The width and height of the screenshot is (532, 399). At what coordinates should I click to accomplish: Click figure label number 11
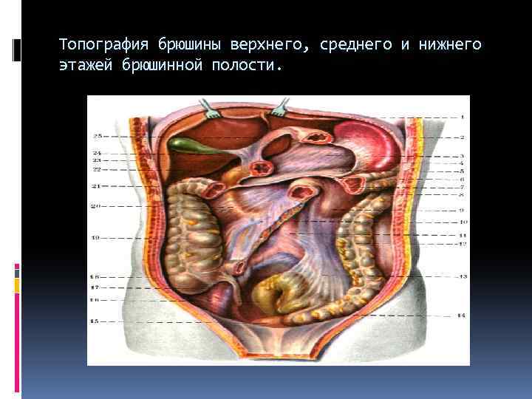(x=463, y=236)
